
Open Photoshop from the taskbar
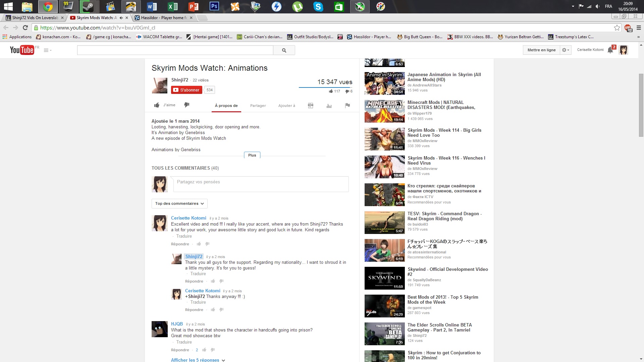[x=214, y=6]
